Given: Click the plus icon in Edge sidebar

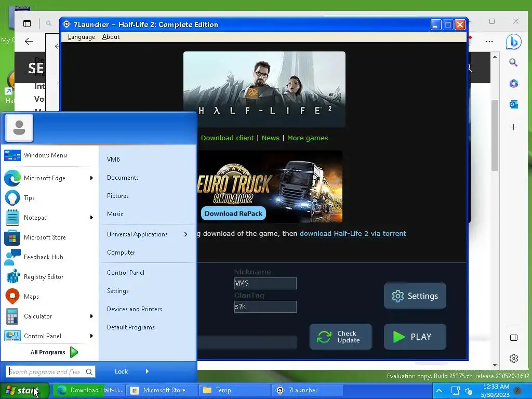Looking at the screenshot, I should coord(513,127).
